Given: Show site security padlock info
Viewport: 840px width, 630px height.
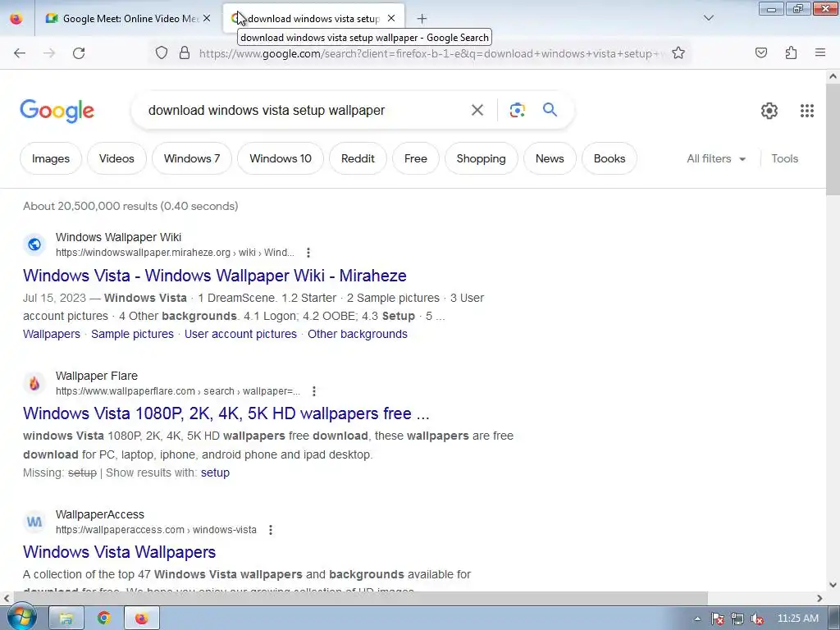Looking at the screenshot, I should [185, 53].
